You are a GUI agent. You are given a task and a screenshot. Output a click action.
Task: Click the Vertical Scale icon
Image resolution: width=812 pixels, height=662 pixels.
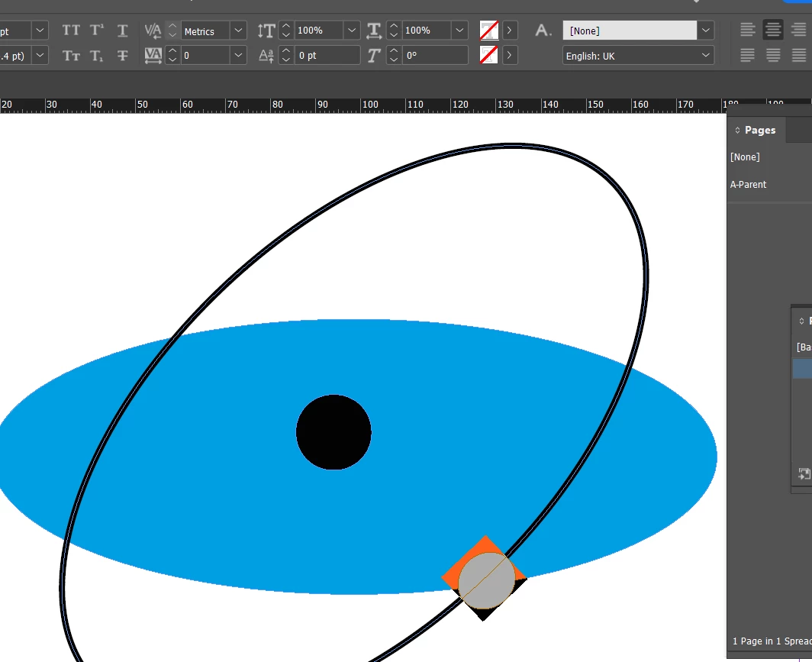(x=266, y=31)
